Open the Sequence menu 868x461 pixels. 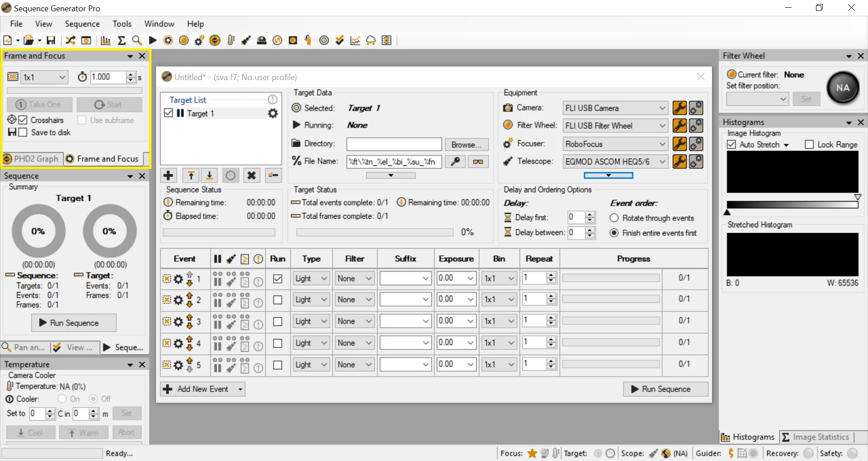[x=82, y=24]
